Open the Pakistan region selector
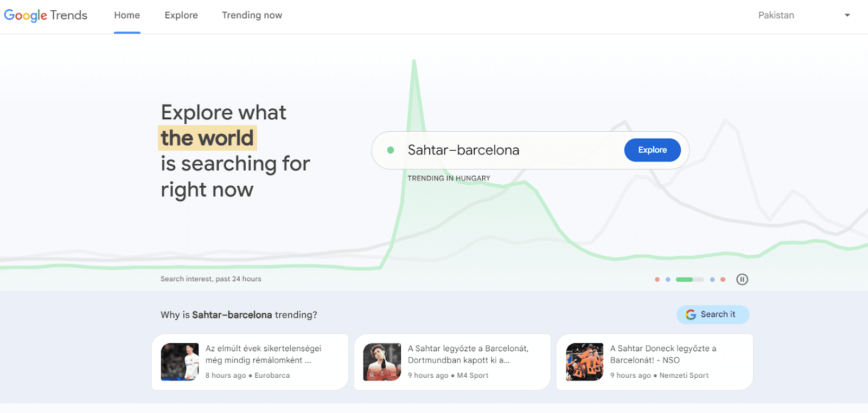The image size is (868, 413). pos(776,15)
